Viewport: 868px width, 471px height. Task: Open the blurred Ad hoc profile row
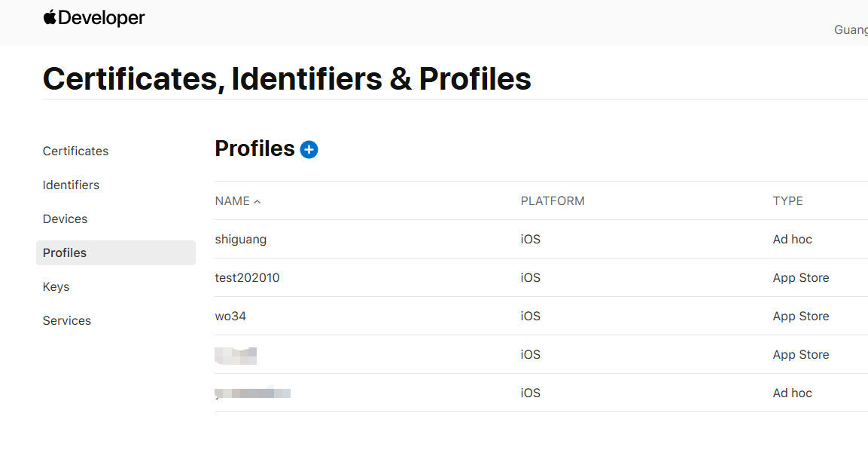(253, 393)
